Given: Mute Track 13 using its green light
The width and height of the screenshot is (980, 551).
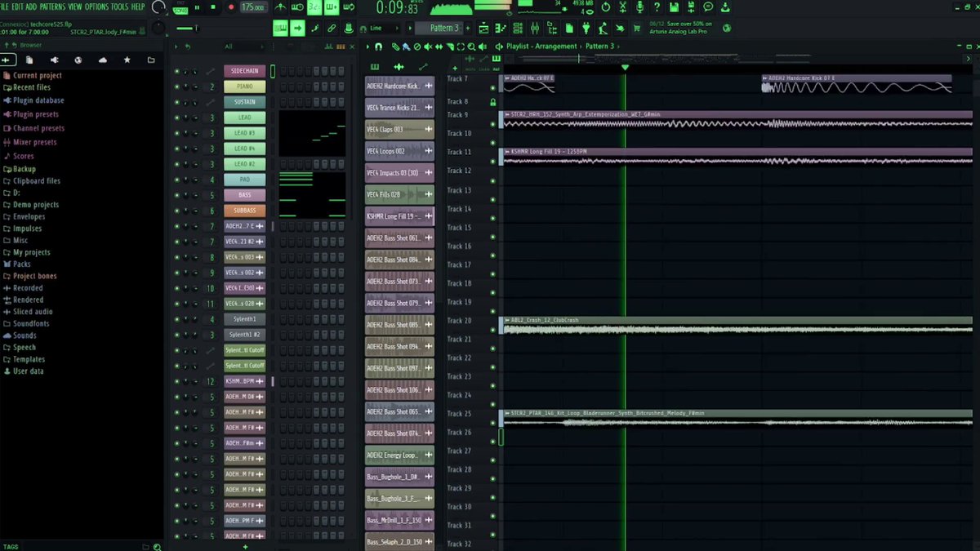Looking at the screenshot, I should click(x=492, y=198).
